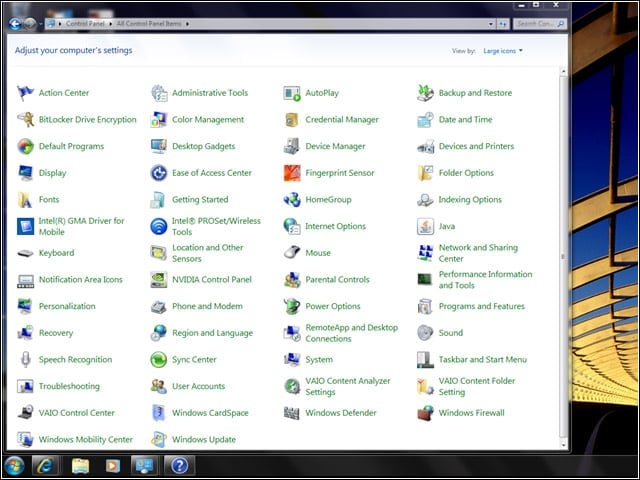This screenshot has width=640, height=480.
Task: Click the address bar refresh button
Action: coord(503,24)
